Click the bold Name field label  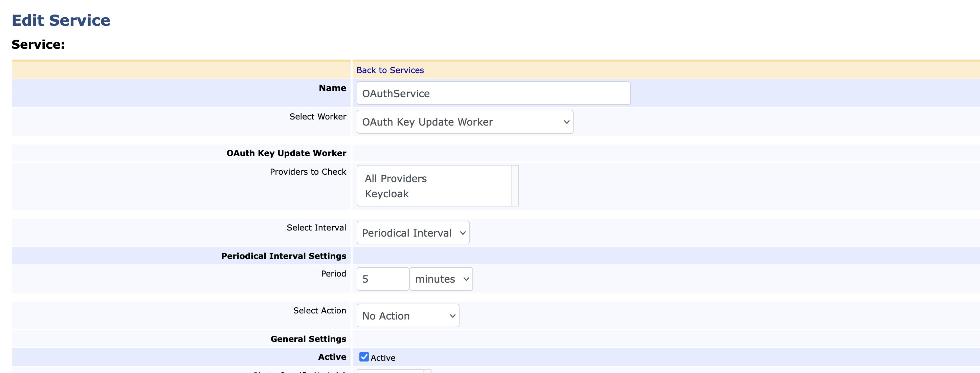pos(332,88)
